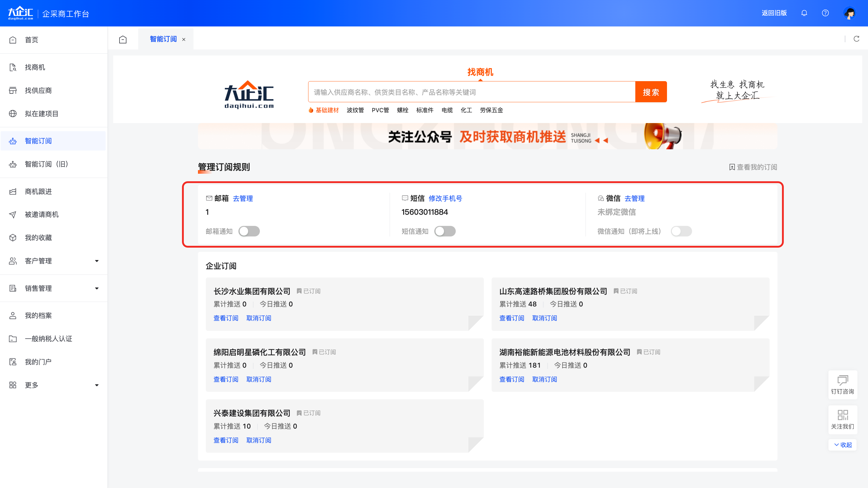Image resolution: width=868 pixels, height=488 pixels.
Task: Click 取消订阅 for 山东高速路桥集团
Action: pyautogui.click(x=544, y=318)
